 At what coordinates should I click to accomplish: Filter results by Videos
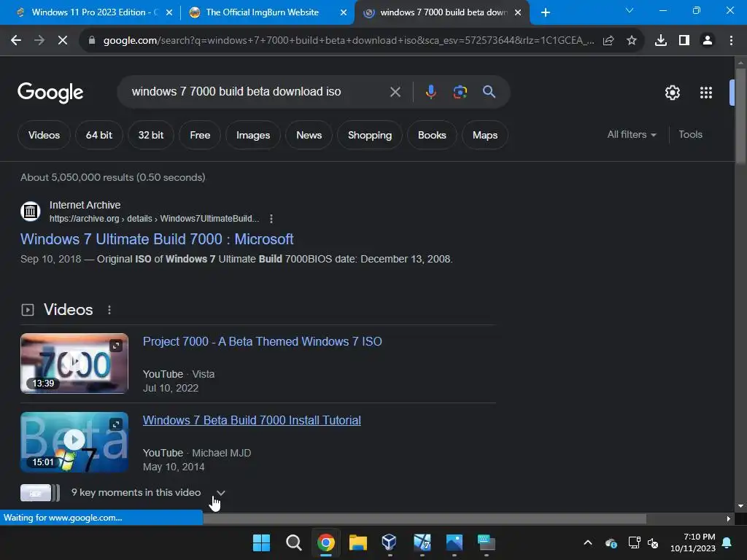[x=44, y=135]
